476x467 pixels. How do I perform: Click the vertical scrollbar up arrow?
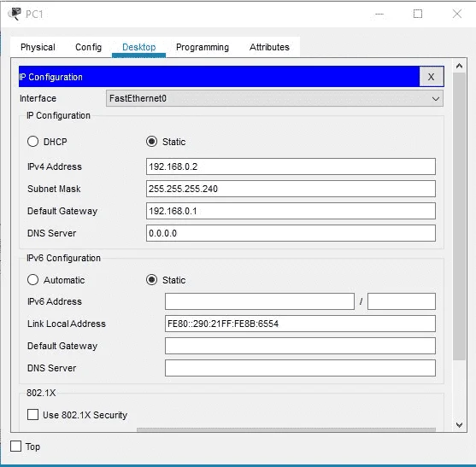(459, 66)
